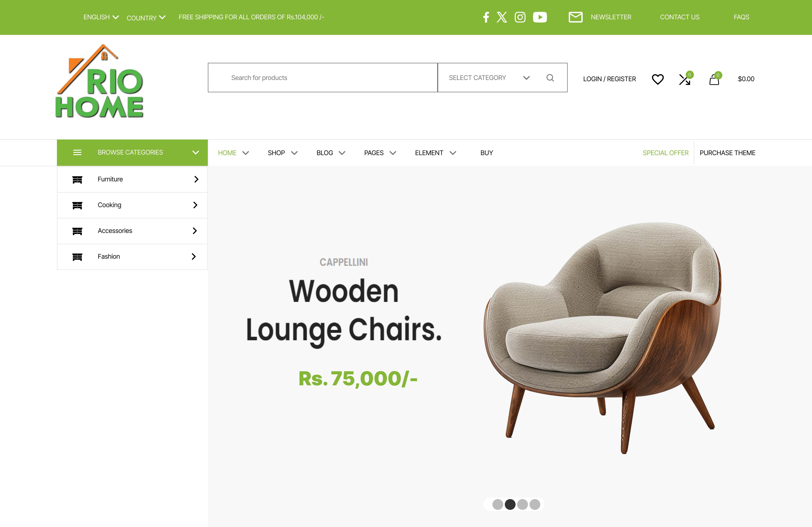Viewport: 812px width, 527px height.
Task: Click the Rio Home logo
Action: (x=100, y=81)
